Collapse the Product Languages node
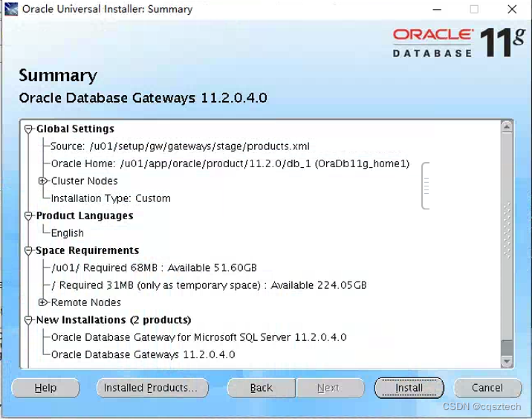532x419 pixels. pyautogui.click(x=28, y=215)
